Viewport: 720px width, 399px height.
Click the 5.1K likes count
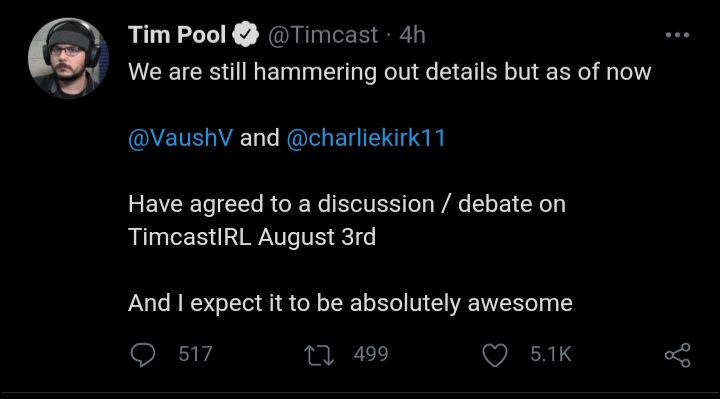click(x=551, y=354)
